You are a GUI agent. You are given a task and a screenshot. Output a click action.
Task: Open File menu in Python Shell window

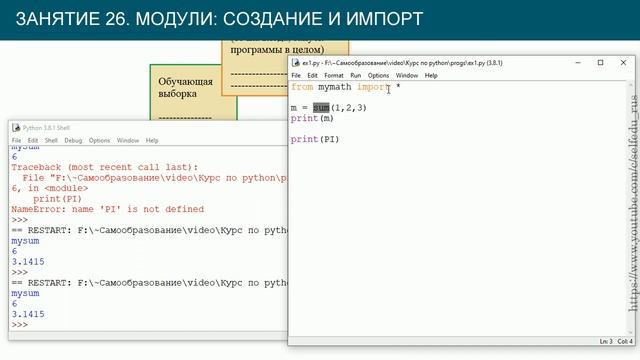16,140
